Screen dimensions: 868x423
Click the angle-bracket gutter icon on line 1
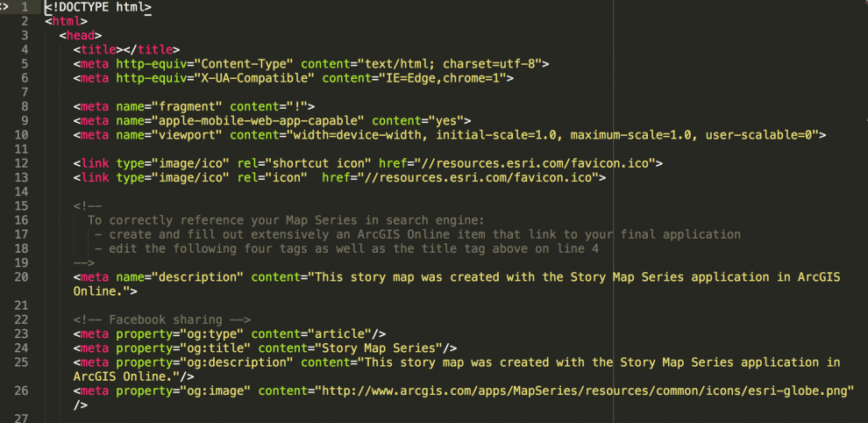coord(4,7)
